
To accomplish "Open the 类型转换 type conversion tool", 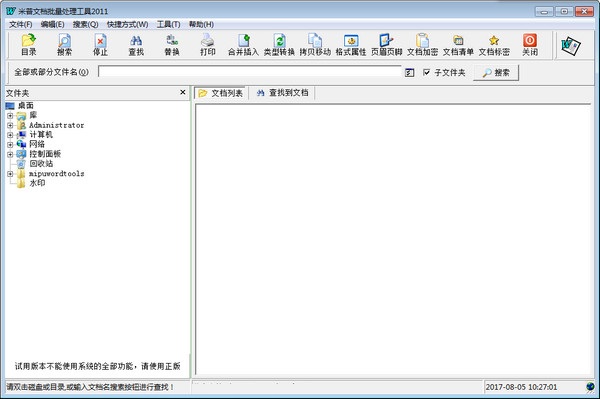I will (279, 45).
